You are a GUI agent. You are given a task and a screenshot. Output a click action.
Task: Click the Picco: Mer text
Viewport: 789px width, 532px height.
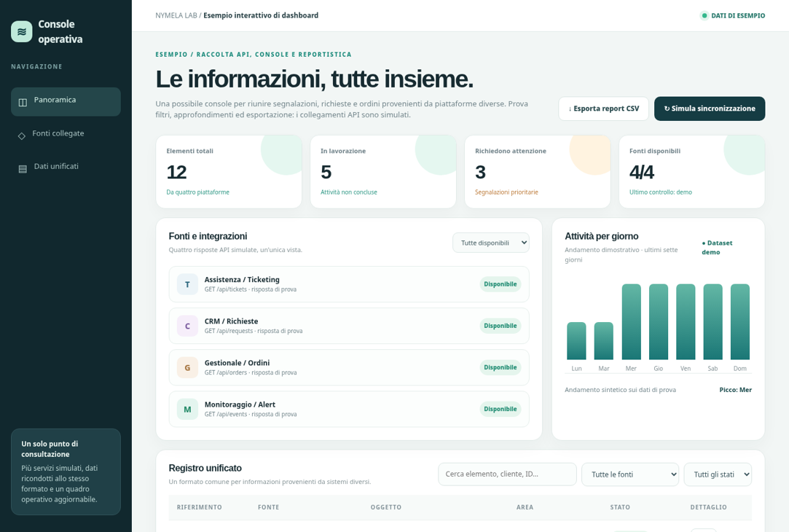[735, 390]
